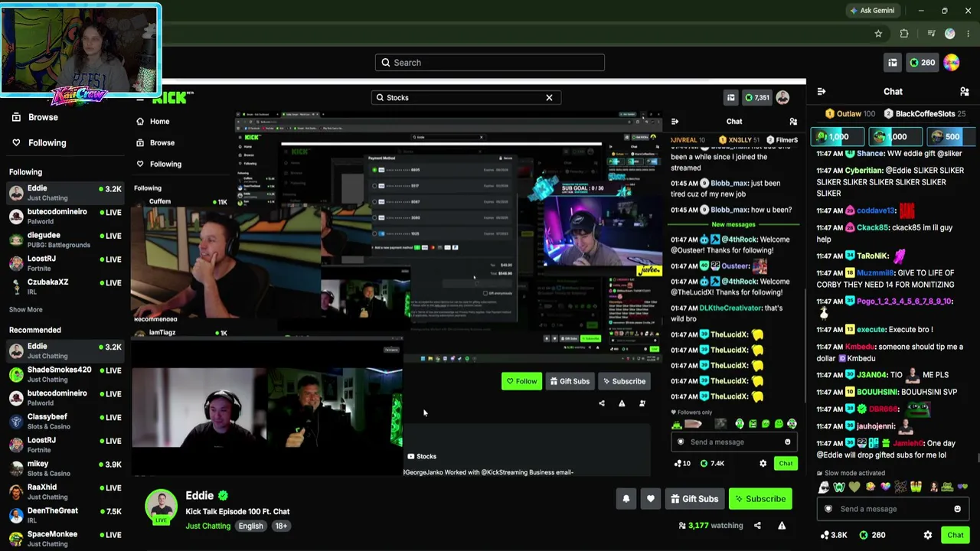Expand Show more in Following list

coord(25,310)
